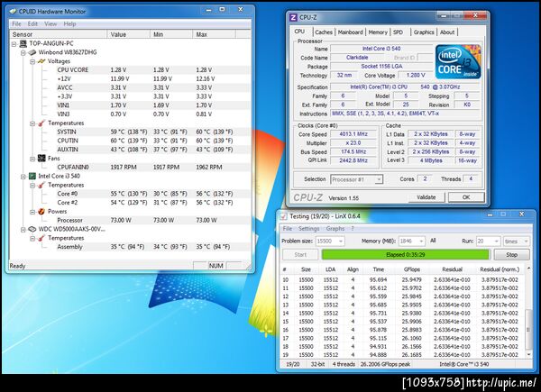Collapse the Winbond W83627DHG node

coord(23,53)
